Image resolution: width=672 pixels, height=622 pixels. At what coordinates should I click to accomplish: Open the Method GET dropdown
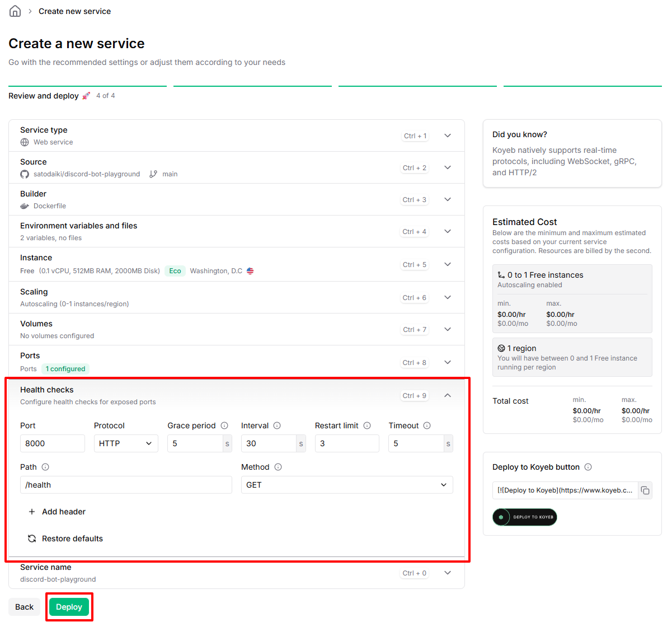346,485
